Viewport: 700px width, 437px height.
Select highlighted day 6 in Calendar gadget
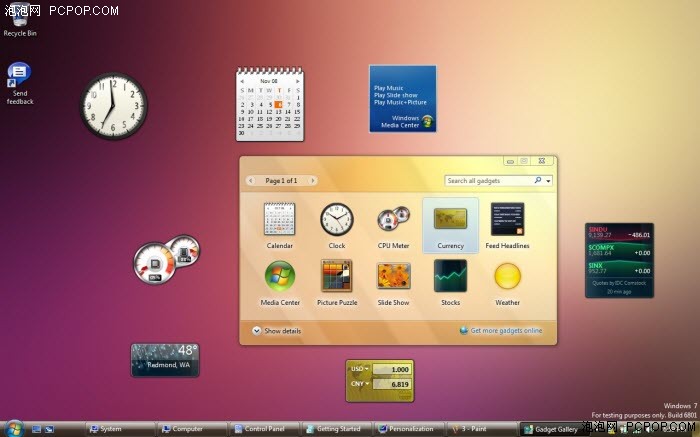click(279, 104)
